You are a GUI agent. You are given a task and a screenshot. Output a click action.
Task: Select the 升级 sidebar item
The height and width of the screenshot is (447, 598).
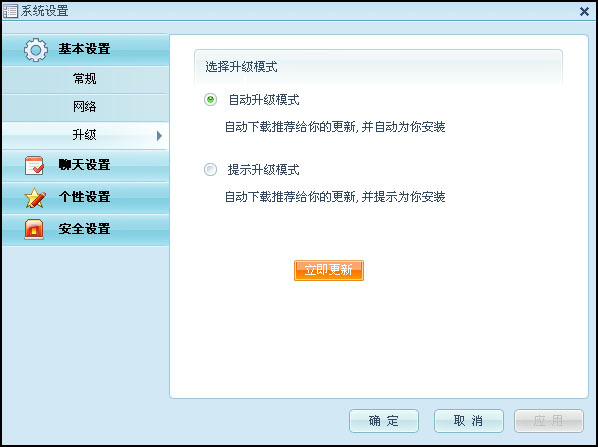(x=85, y=135)
